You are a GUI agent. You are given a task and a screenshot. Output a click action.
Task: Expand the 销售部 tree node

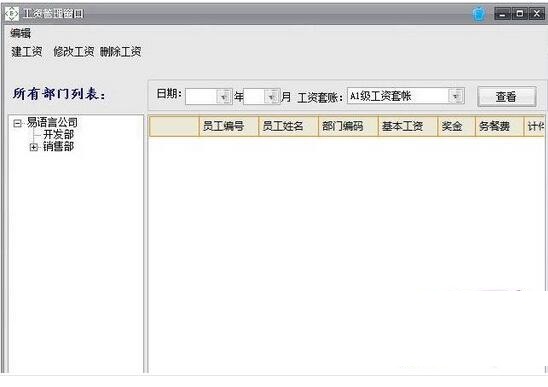(34, 147)
